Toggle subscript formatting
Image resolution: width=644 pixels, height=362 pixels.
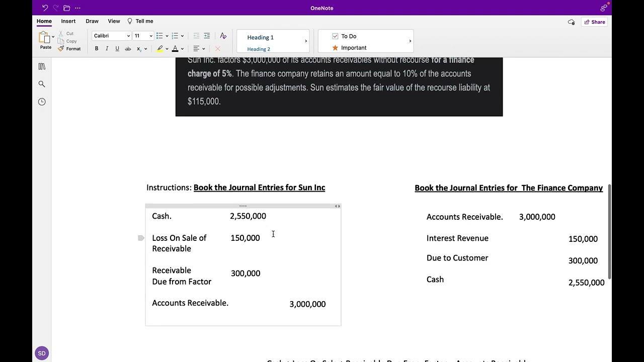click(x=139, y=49)
